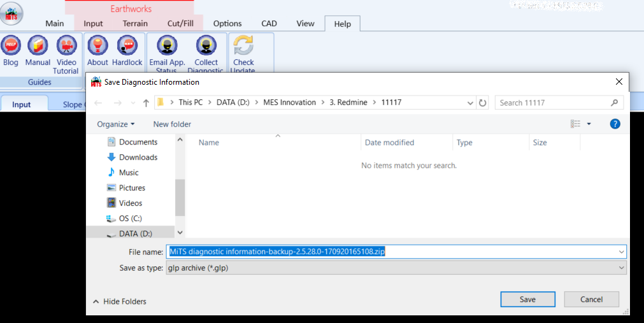Navigate to DATA (D:) breadcrumb

[233, 103]
